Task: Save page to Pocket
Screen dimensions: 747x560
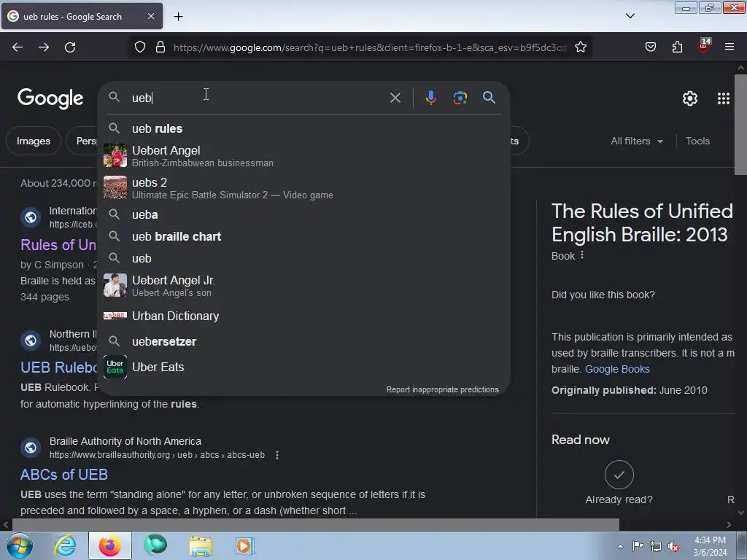Action: [650, 47]
